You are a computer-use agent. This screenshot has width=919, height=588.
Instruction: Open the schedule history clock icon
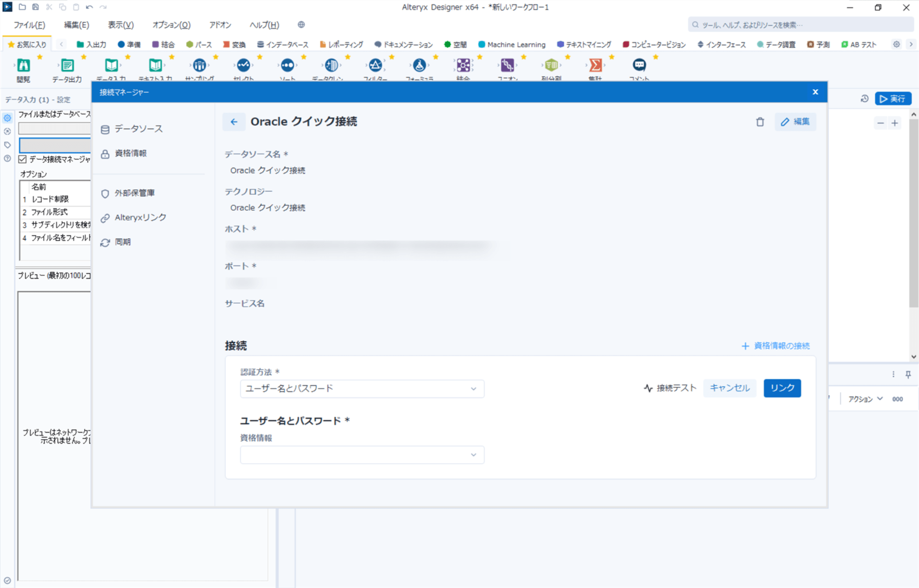click(x=864, y=99)
